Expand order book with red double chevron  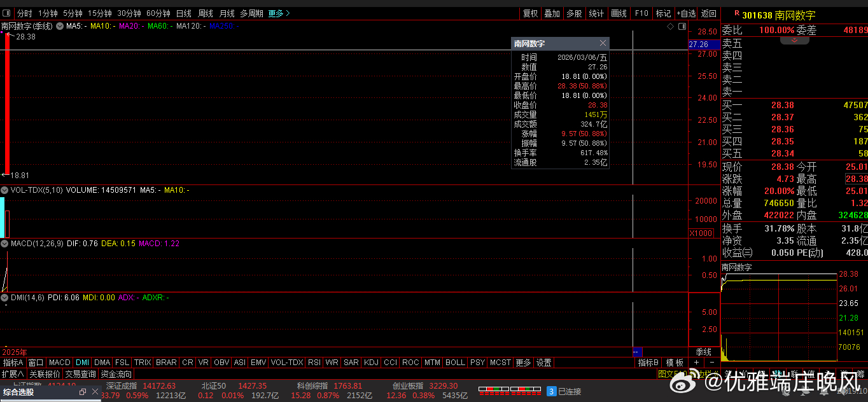[x=794, y=40]
